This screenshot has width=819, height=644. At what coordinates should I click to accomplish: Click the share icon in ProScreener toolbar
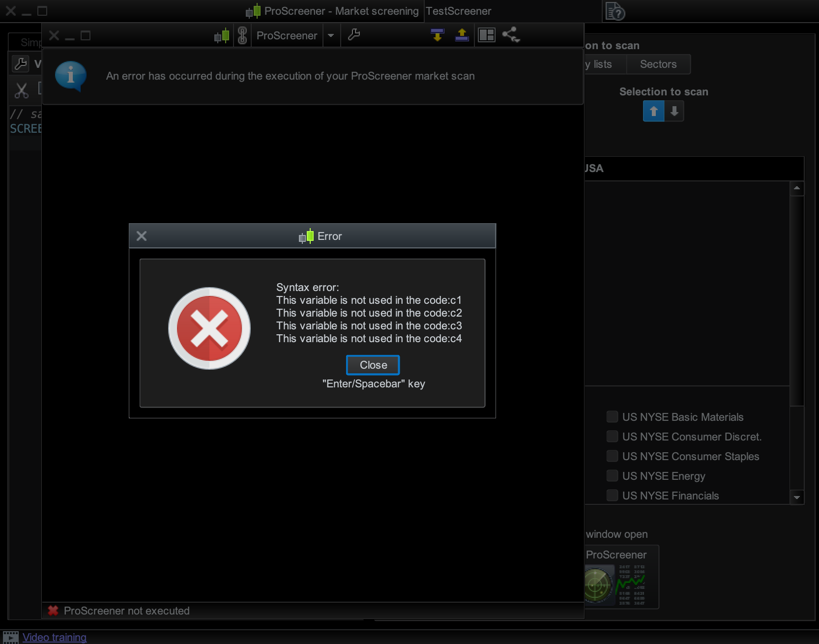(511, 35)
